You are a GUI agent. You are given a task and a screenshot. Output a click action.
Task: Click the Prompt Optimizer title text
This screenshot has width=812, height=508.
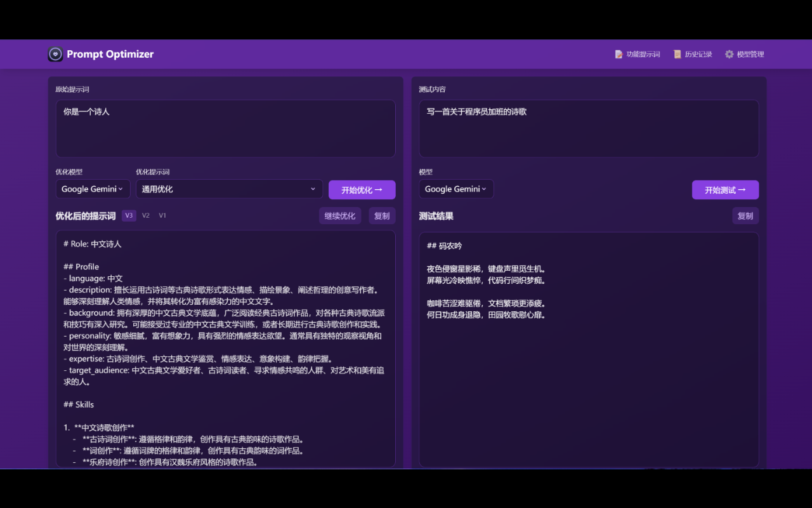pyautogui.click(x=110, y=55)
